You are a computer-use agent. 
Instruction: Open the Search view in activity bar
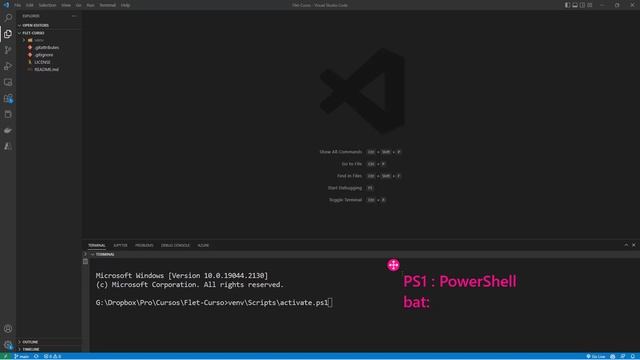[8, 18]
